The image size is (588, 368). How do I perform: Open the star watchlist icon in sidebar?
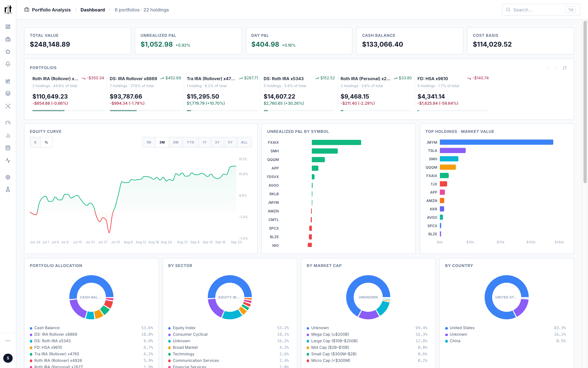pos(8,52)
